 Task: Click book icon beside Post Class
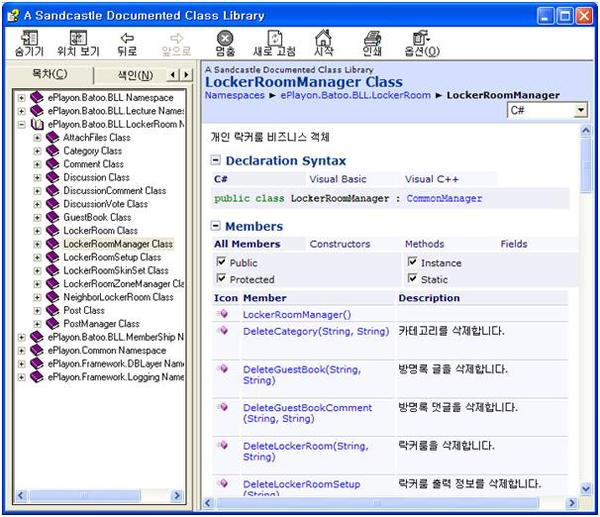(x=52, y=310)
